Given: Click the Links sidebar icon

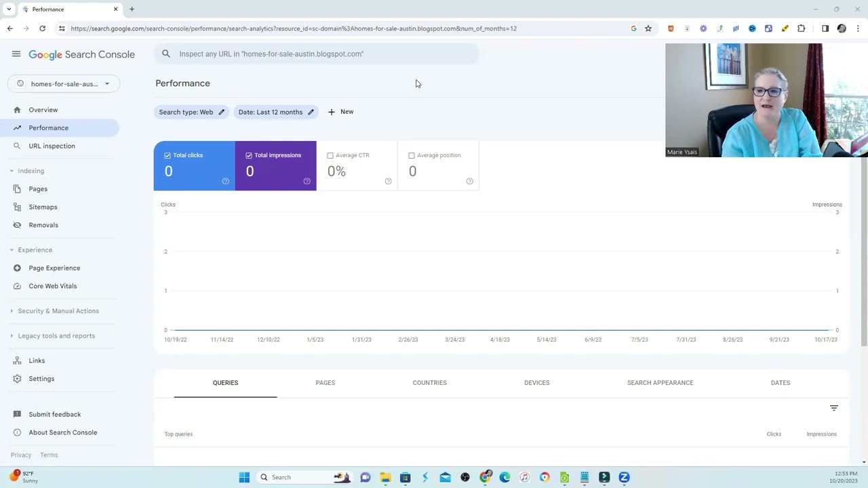Looking at the screenshot, I should coord(17,361).
